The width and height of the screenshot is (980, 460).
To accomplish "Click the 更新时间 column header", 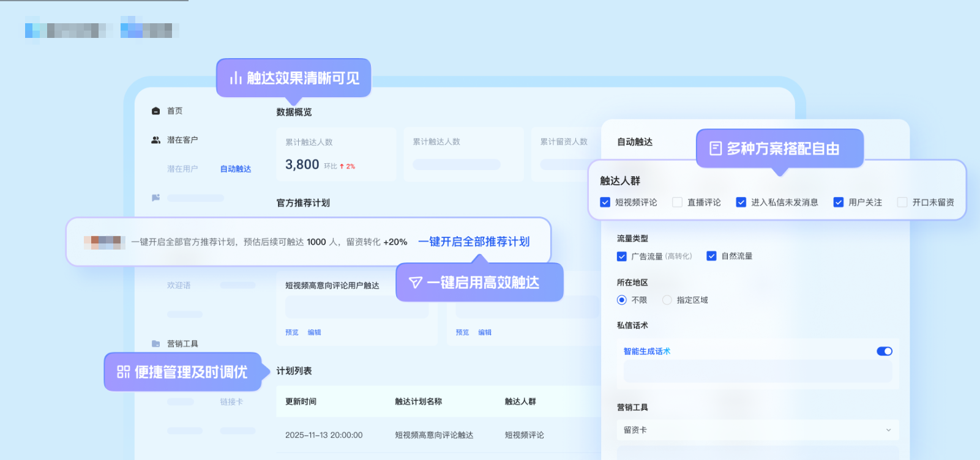I will [x=301, y=402].
